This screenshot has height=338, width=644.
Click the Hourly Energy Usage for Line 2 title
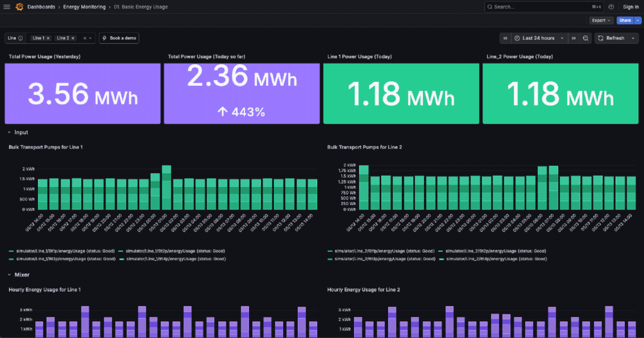pyautogui.click(x=363, y=290)
